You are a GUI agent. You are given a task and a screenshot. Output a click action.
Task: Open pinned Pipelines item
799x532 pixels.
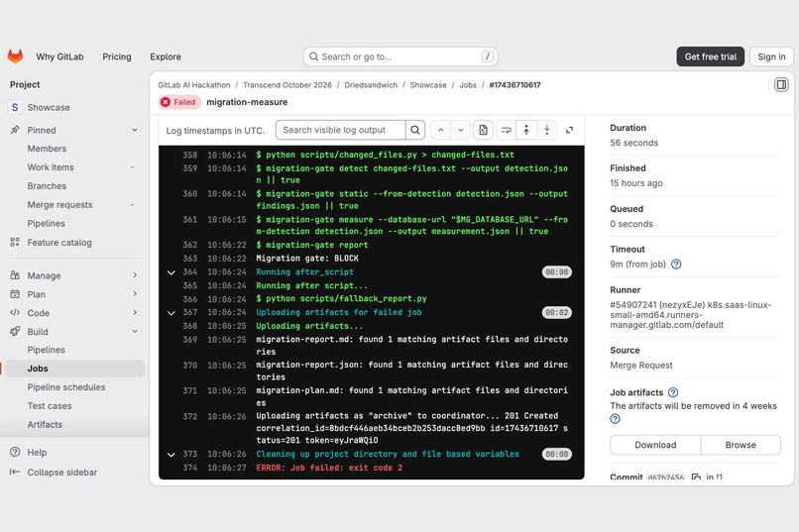[46, 224]
